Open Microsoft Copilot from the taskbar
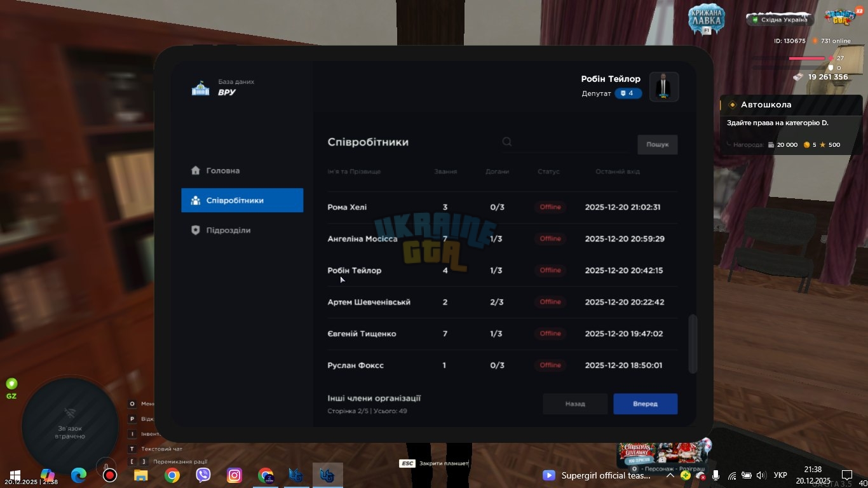The height and width of the screenshot is (488, 868). click(48, 475)
